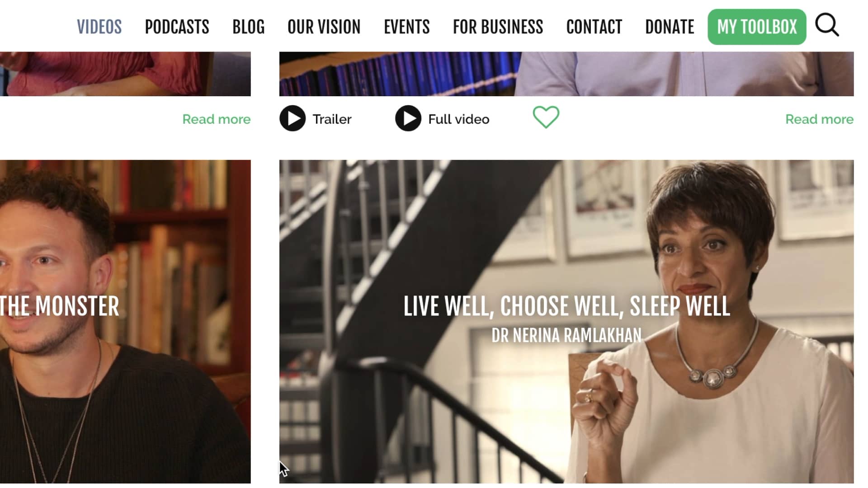Image resolution: width=868 pixels, height=488 pixels.
Task: Open the top-left cropped video thumbnail
Action: tap(125, 74)
